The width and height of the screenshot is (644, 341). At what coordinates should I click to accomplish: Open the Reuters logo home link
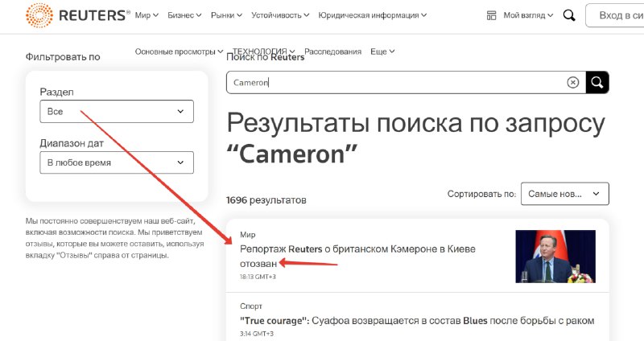click(77, 15)
